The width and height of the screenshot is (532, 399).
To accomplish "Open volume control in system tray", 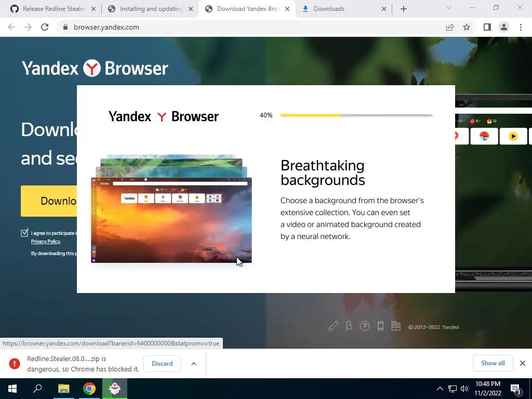I will pyautogui.click(x=464, y=389).
